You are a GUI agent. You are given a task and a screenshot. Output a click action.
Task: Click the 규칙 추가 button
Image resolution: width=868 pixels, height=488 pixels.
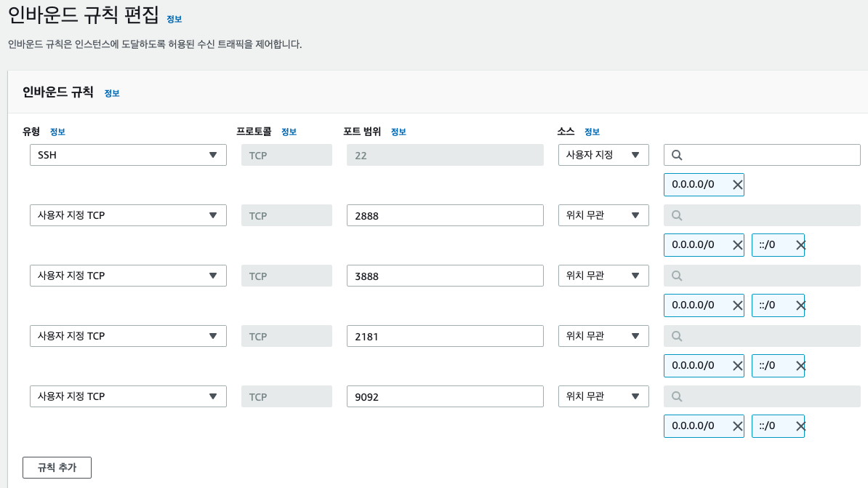coord(57,468)
